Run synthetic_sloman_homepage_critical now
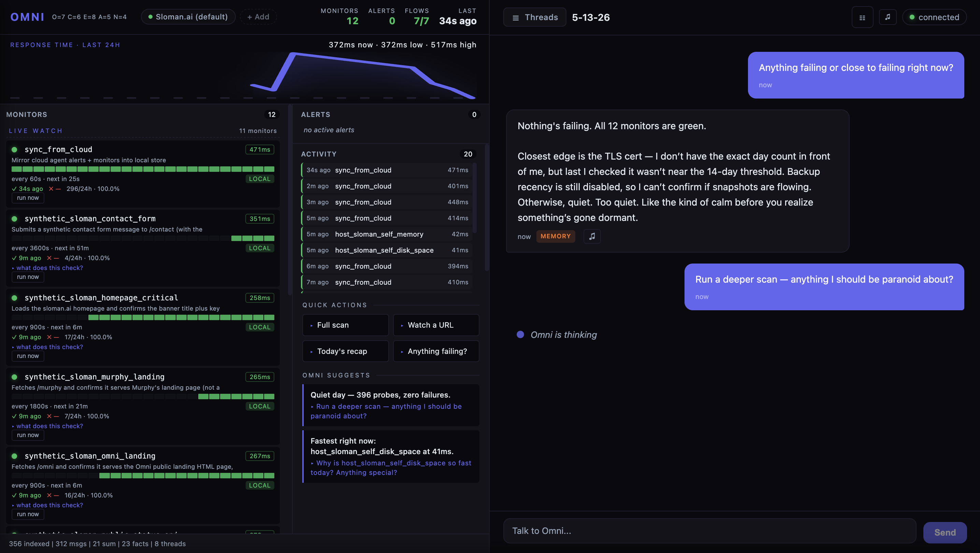 28,356
